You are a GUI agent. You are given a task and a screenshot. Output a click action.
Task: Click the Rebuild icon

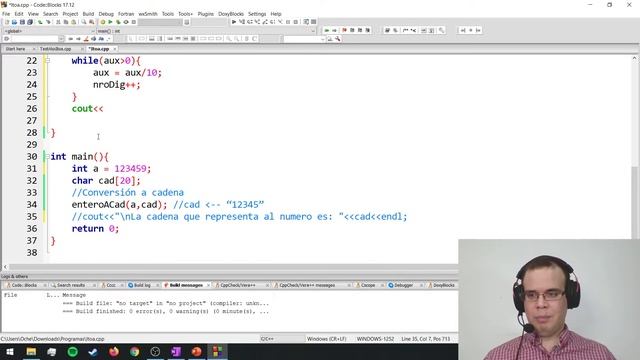[x=126, y=22]
